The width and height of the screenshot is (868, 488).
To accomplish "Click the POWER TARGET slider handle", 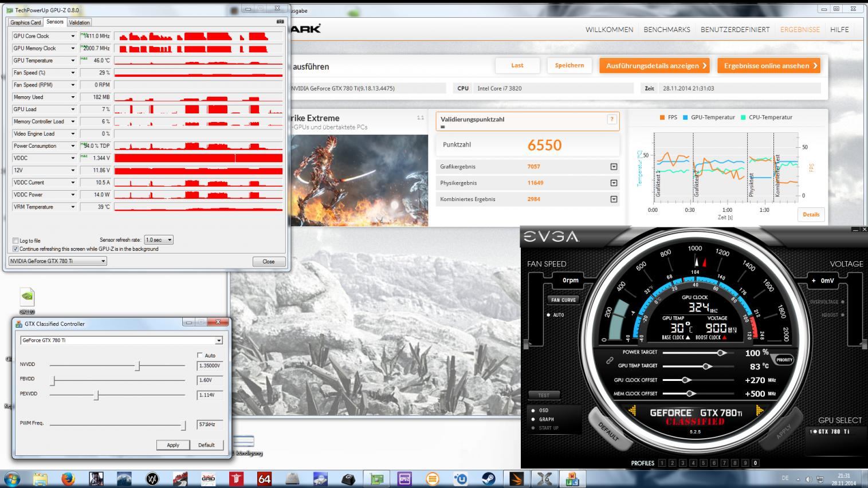I will coord(721,353).
